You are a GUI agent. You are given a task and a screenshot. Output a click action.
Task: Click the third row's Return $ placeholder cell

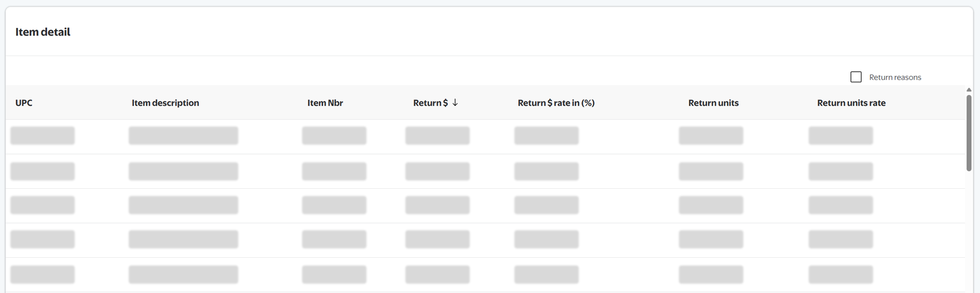click(438, 205)
